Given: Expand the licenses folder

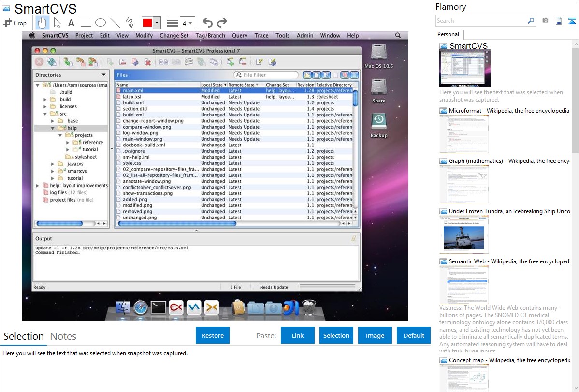Looking at the screenshot, I should (x=45, y=106).
